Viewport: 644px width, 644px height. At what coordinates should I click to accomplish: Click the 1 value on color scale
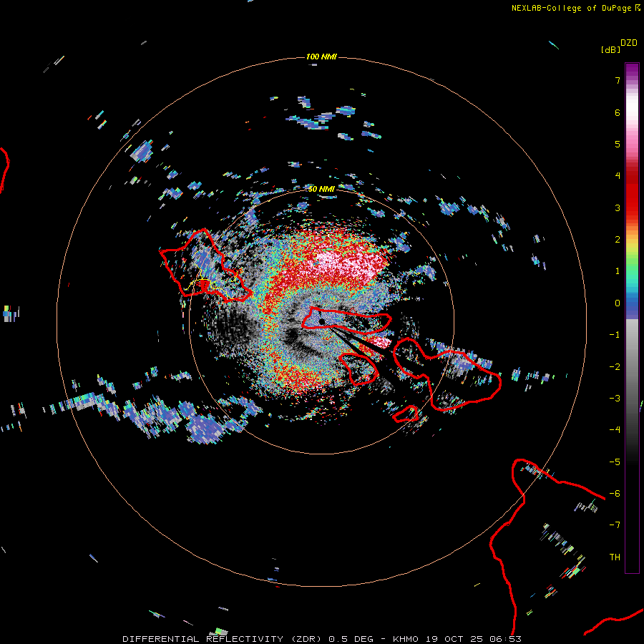coord(618,271)
